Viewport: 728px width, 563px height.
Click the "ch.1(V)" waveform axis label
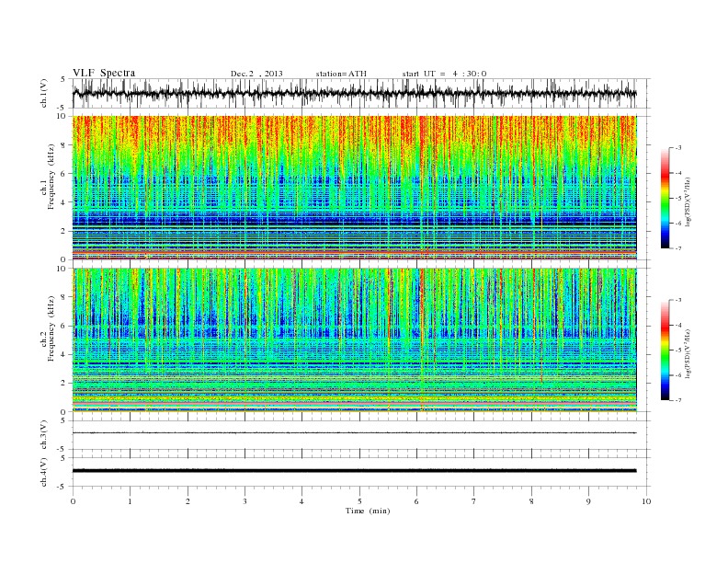pyautogui.click(x=44, y=93)
